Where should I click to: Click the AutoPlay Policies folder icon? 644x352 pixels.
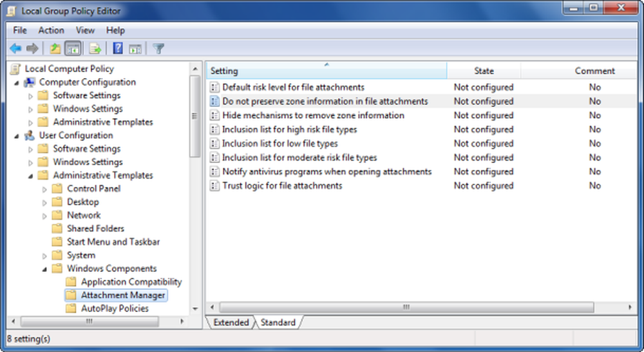pyautogui.click(x=71, y=308)
